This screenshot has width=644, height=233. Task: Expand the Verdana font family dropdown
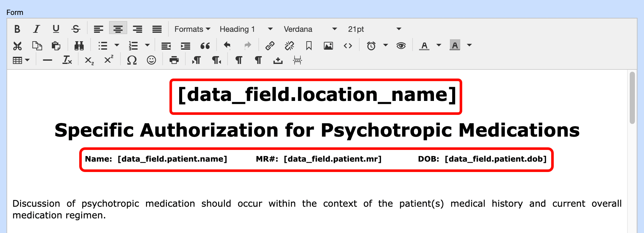[x=310, y=29]
